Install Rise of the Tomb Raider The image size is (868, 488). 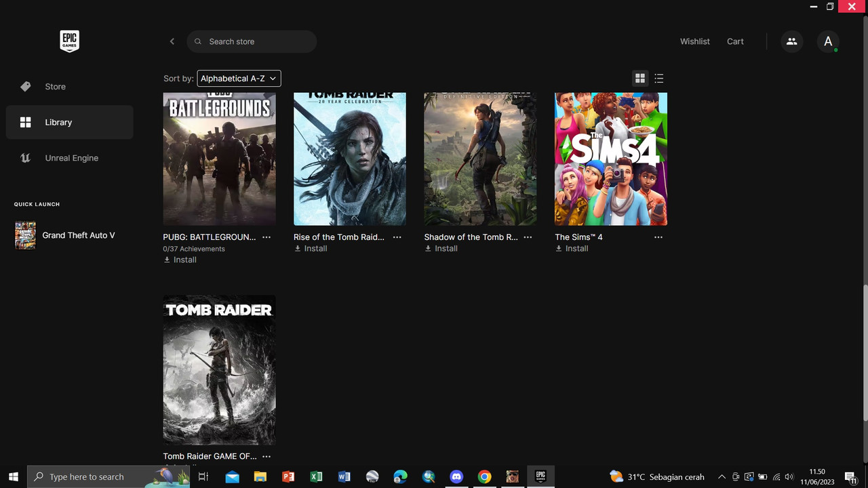tap(311, 249)
